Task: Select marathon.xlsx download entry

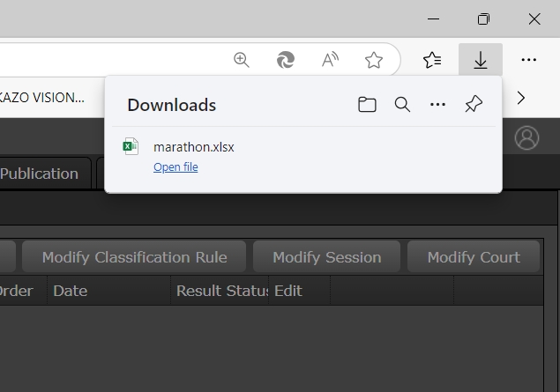Action: click(x=194, y=147)
